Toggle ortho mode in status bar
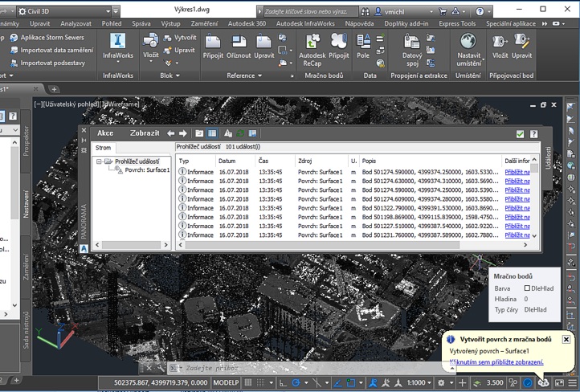The width and height of the screenshot is (580, 392). [283, 382]
